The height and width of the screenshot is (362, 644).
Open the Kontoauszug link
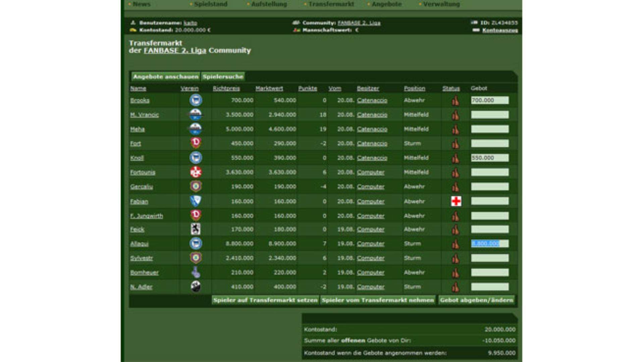(500, 30)
